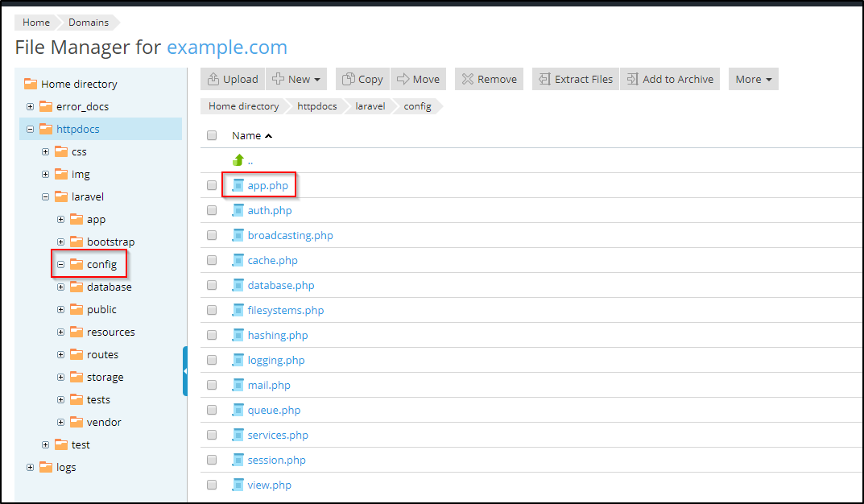Image resolution: width=864 pixels, height=504 pixels.
Task: Click the sidebar collapse handle
Action: point(184,371)
